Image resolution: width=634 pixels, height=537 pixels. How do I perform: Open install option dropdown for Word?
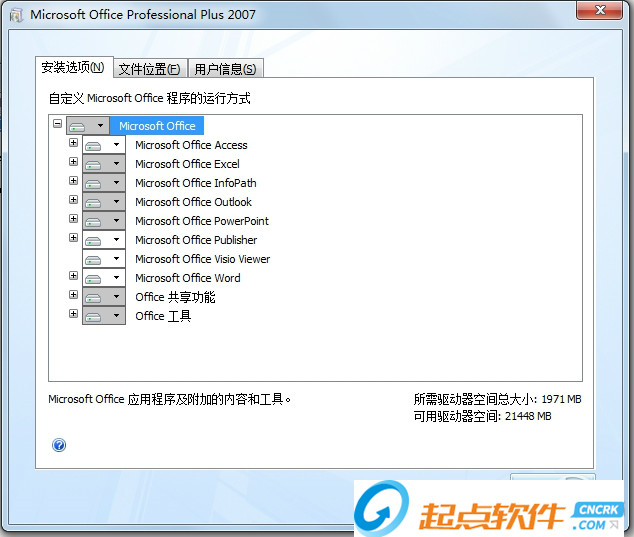(104, 278)
